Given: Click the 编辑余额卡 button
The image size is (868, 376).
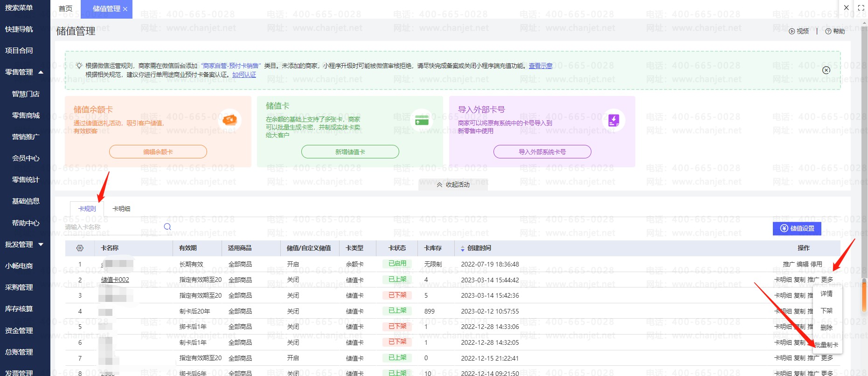Looking at the screenshot, I should coord(158,152).
